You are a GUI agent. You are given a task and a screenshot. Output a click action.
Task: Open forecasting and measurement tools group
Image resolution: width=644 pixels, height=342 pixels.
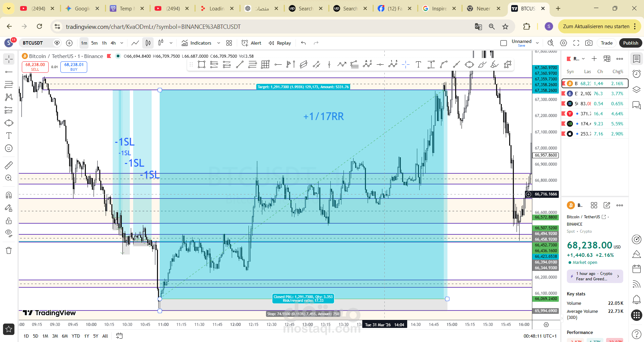(9, 110)
